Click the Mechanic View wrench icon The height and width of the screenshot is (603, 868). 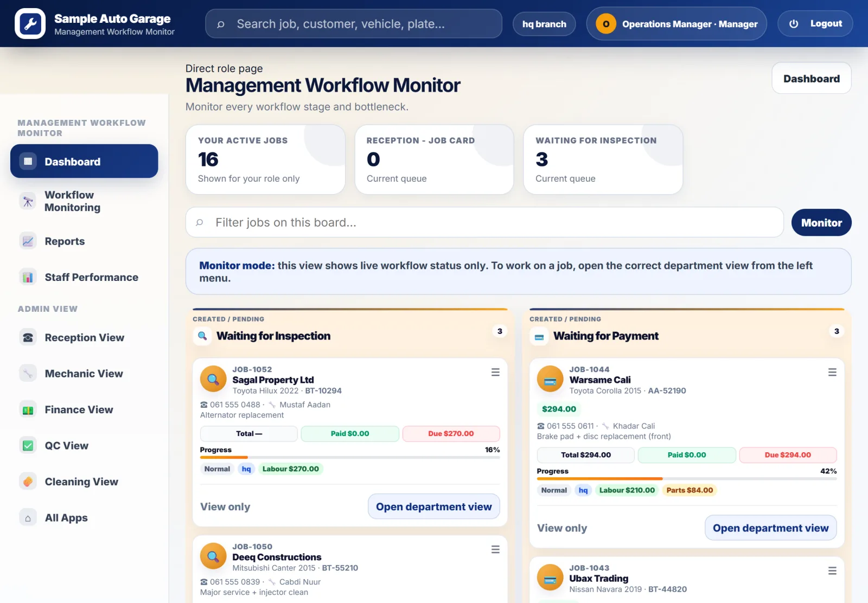point(28,374)
